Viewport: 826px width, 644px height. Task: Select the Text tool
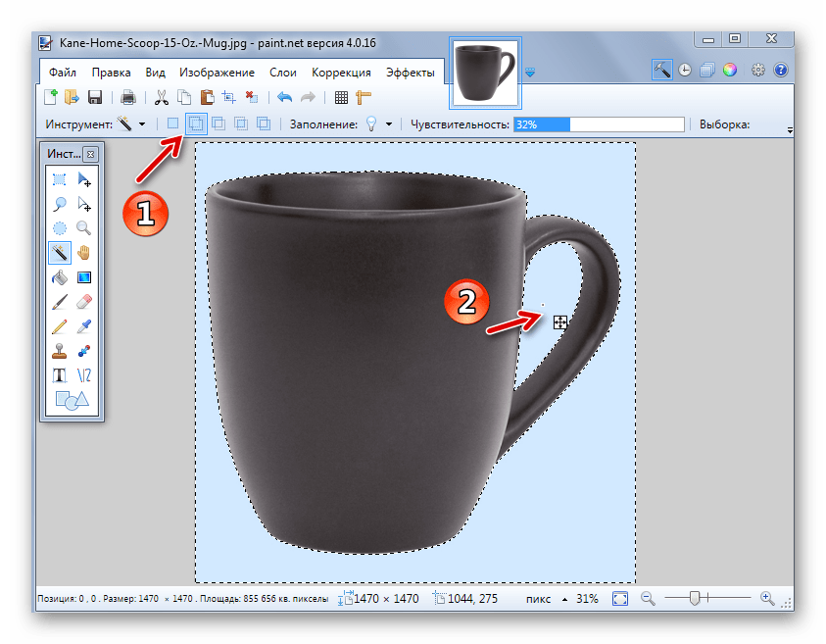coord(60,375)
